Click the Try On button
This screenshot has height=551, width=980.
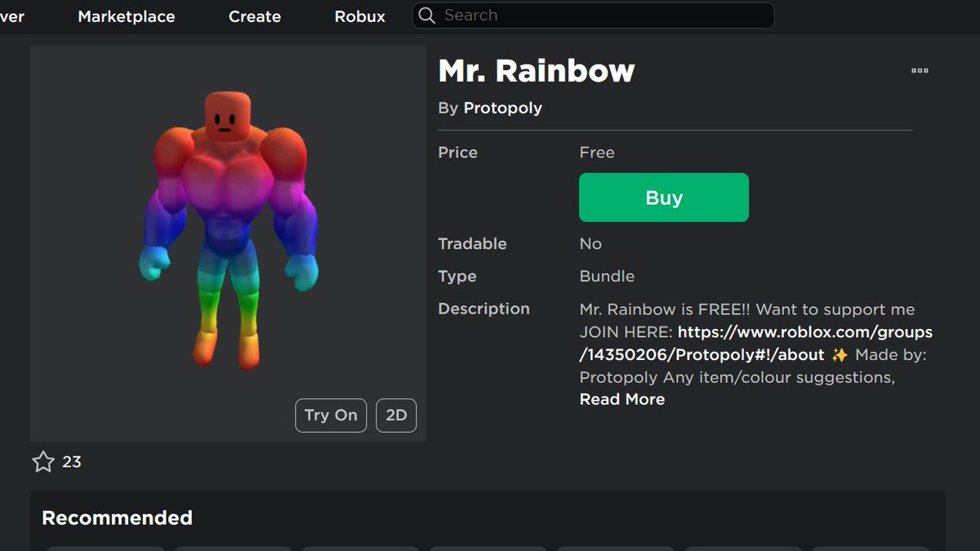click(331, 415)
